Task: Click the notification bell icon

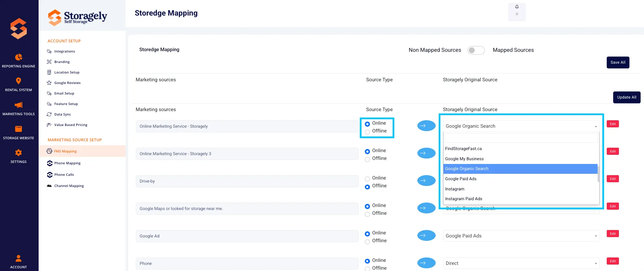Action: [x=517, y=7]
